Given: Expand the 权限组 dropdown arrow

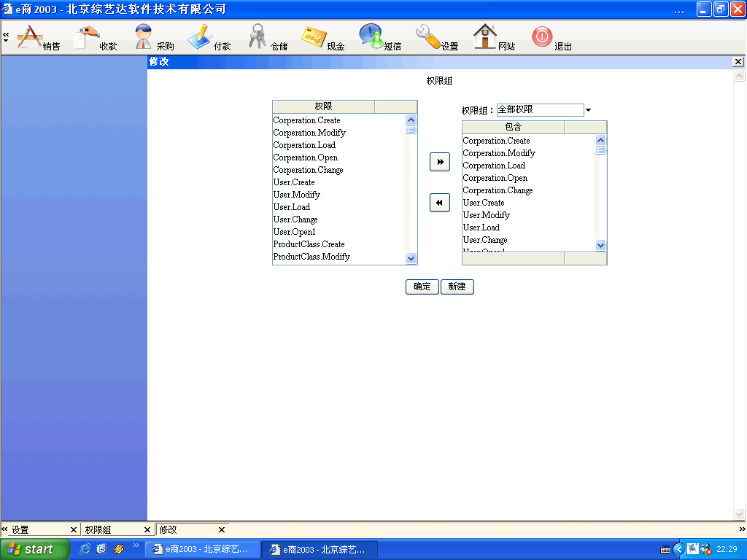Looking at the screenshot, I should tap(589, 110).
